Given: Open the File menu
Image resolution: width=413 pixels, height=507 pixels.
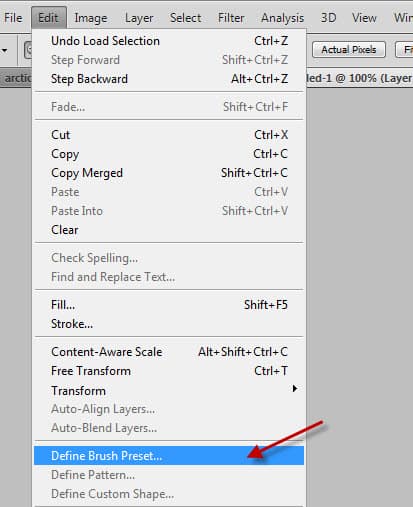Looking at the screenshot, I should 13,18.
